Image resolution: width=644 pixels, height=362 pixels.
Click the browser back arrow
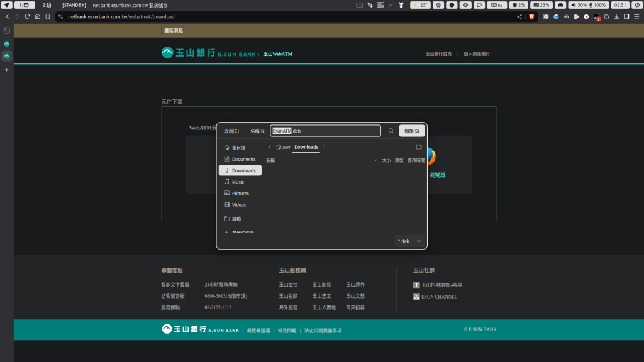[x=8, y=17]
